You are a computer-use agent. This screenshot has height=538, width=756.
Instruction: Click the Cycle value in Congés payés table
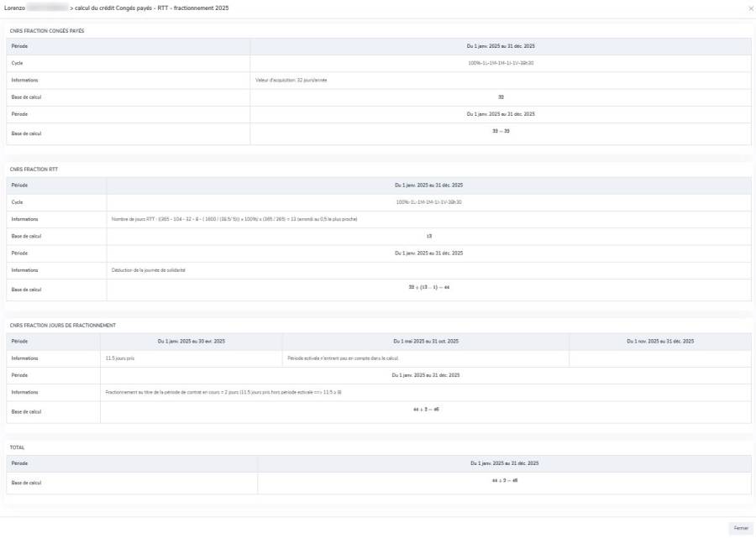point(501,63)
